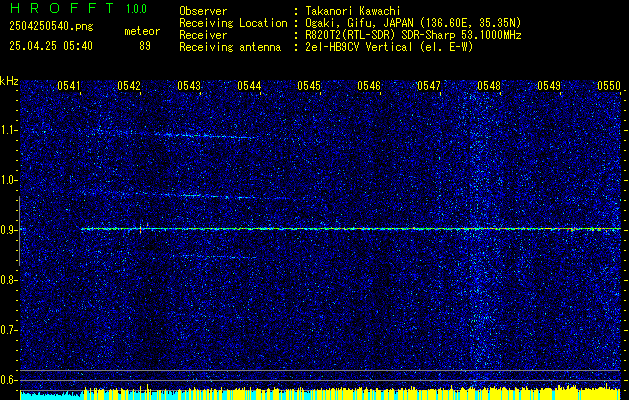
Task: Click the meteor count value 89
Action: 145,46
